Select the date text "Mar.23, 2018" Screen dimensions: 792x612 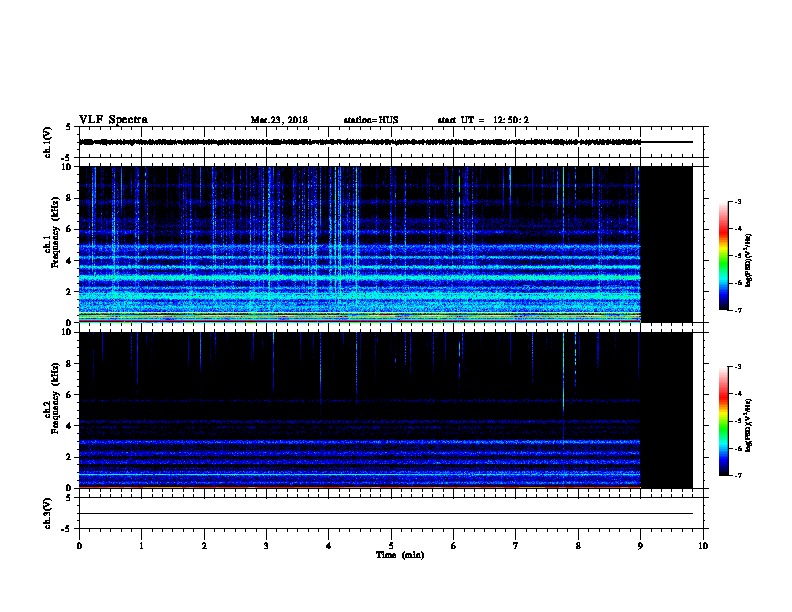[x=279, y=120]
